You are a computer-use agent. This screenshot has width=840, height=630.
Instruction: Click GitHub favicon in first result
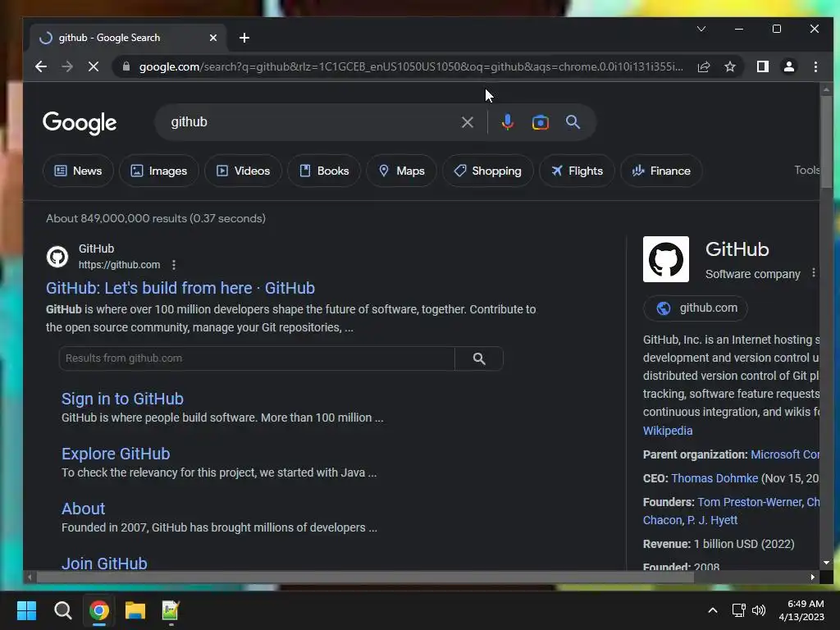57,257
